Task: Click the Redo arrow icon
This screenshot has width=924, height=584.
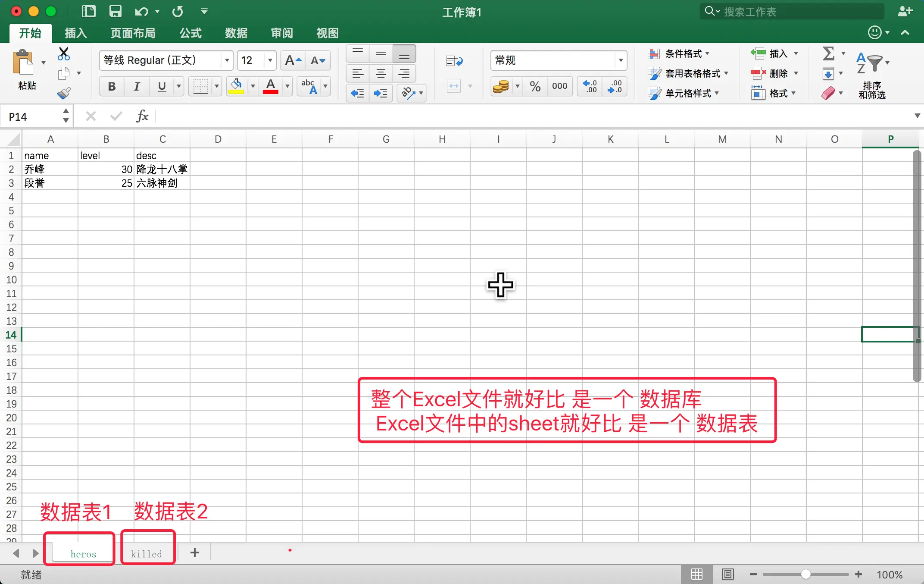Action: click(x=178, y=11)
